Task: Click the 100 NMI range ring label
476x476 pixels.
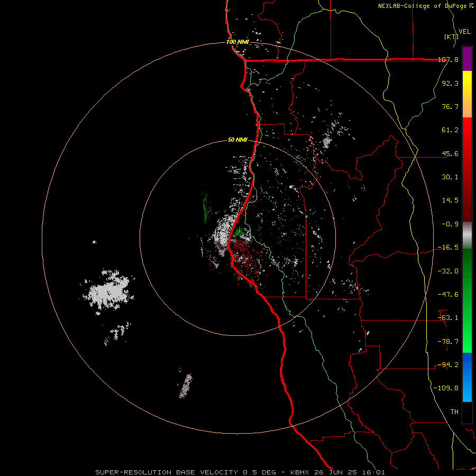Action: pos(237,42)
